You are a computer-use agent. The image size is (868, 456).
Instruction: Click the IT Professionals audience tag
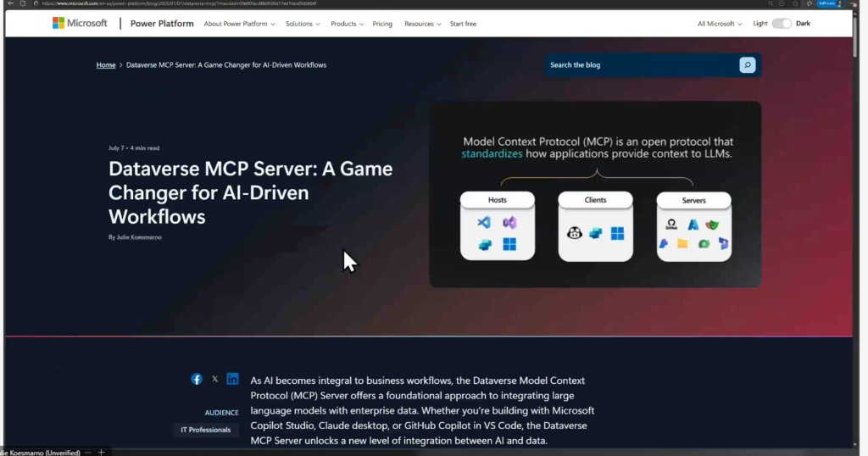(205, 430)
